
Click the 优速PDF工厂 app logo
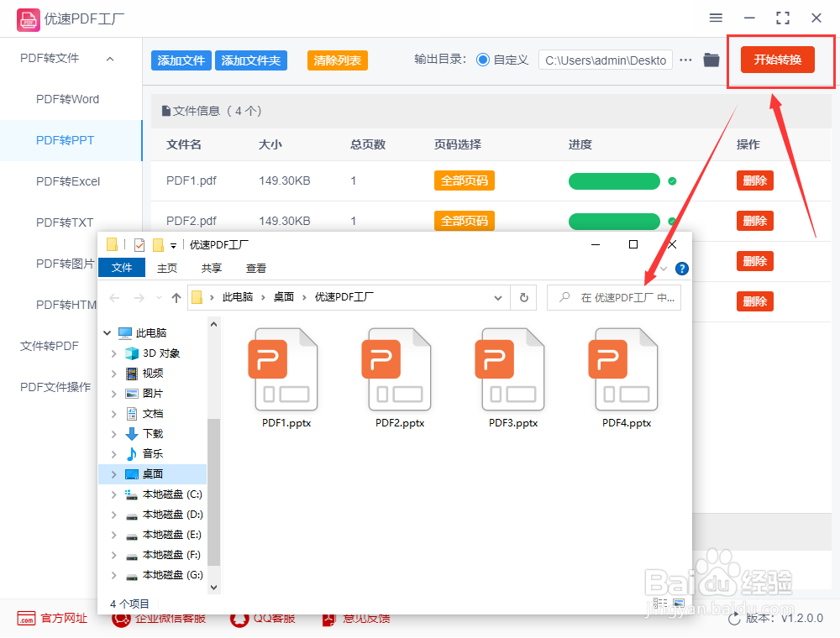pos(28,20)
